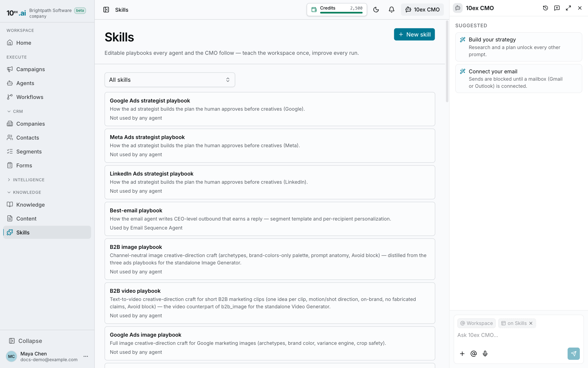Open the Best-email playbook card
The image size is (588, 368).
click(270, 219)
